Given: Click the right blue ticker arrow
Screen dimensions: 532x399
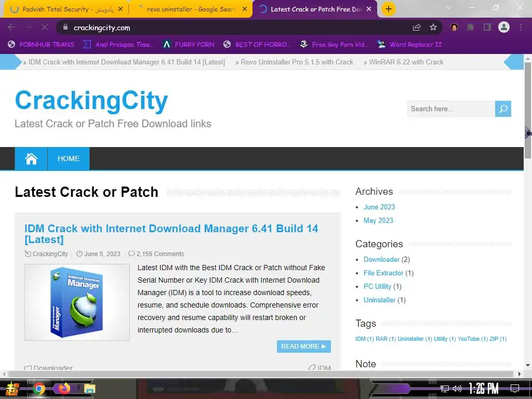Looking at the screenshot, I should point(514,62).
